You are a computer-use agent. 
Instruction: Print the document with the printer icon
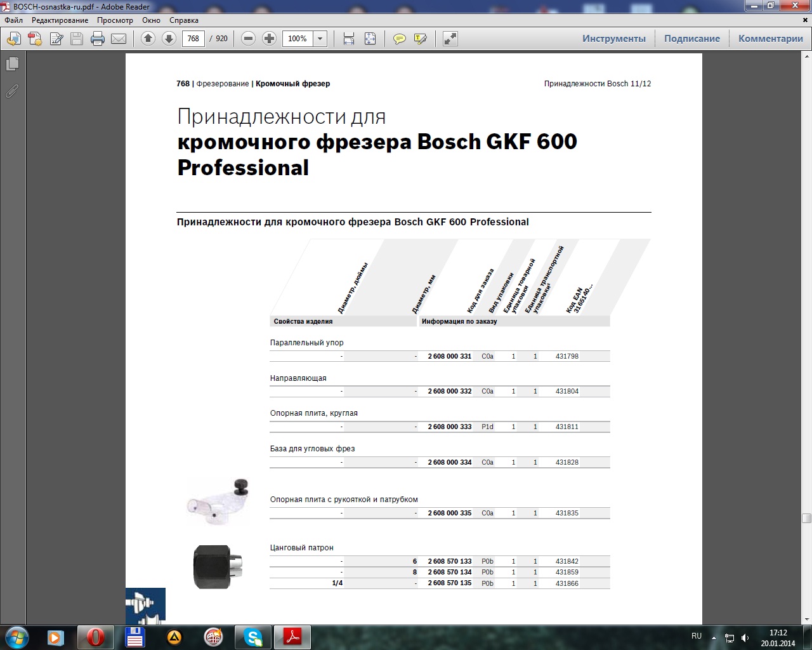(98, 39)
